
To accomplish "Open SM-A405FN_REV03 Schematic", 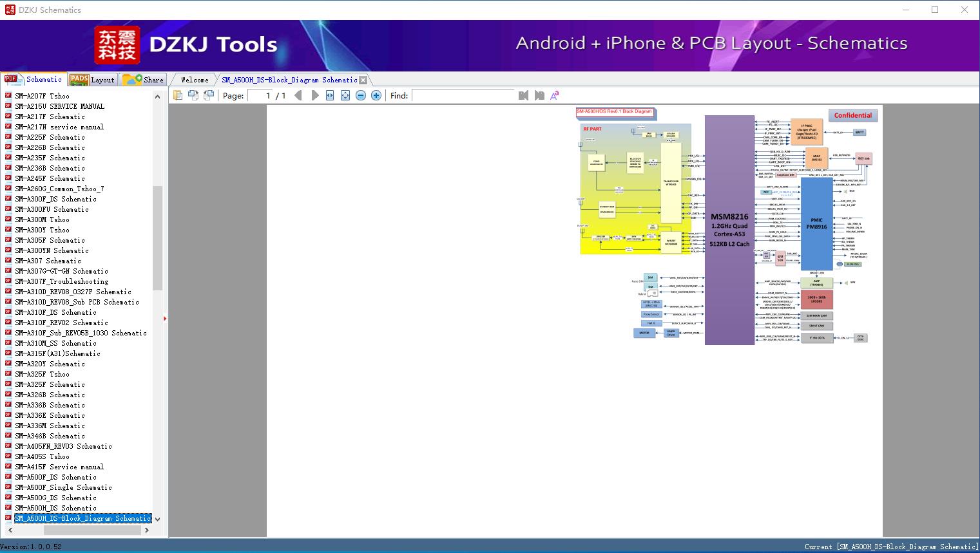I will 63,446.
